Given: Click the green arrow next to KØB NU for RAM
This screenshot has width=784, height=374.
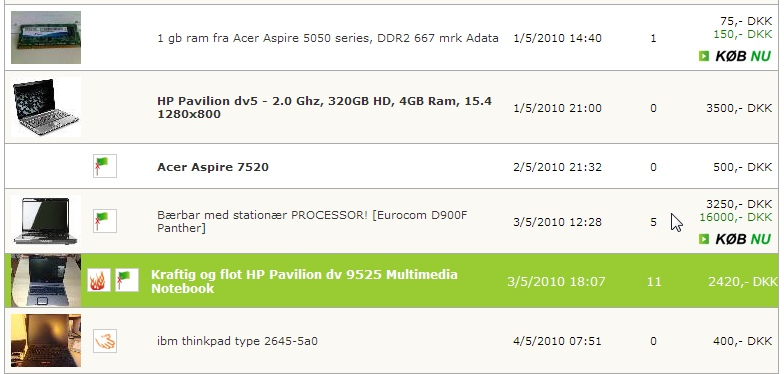Looking at the screenshot, I should [704, 56].
